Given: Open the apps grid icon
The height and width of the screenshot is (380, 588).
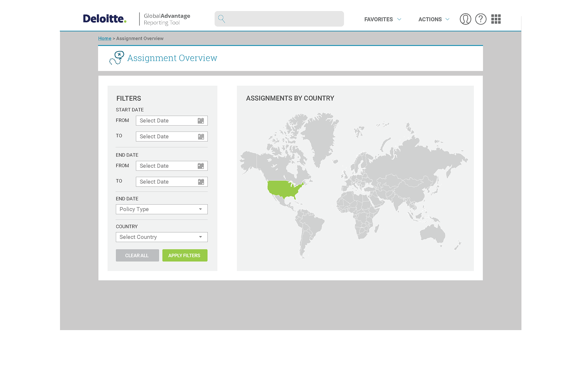Looking at the screenshot, I should (x=496, y=19).
